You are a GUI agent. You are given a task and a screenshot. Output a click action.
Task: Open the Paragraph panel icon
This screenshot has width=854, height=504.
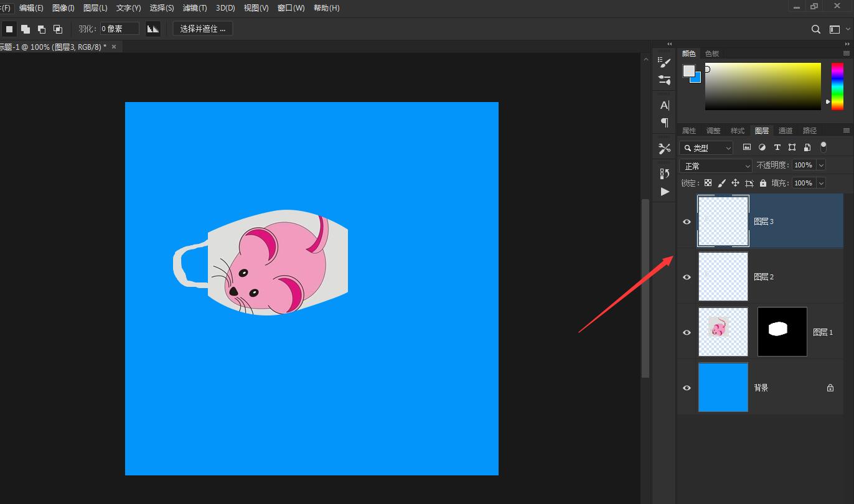664,123
